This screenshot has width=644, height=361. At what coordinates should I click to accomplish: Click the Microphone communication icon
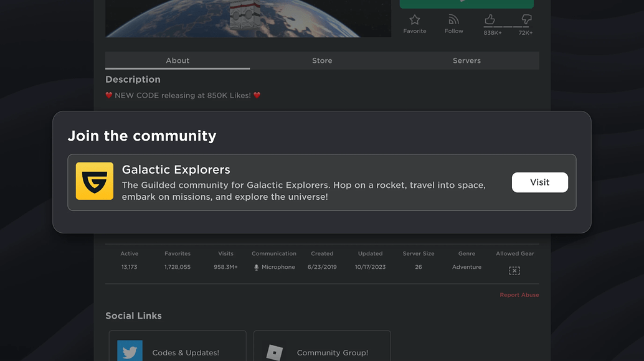click(256, 266)
